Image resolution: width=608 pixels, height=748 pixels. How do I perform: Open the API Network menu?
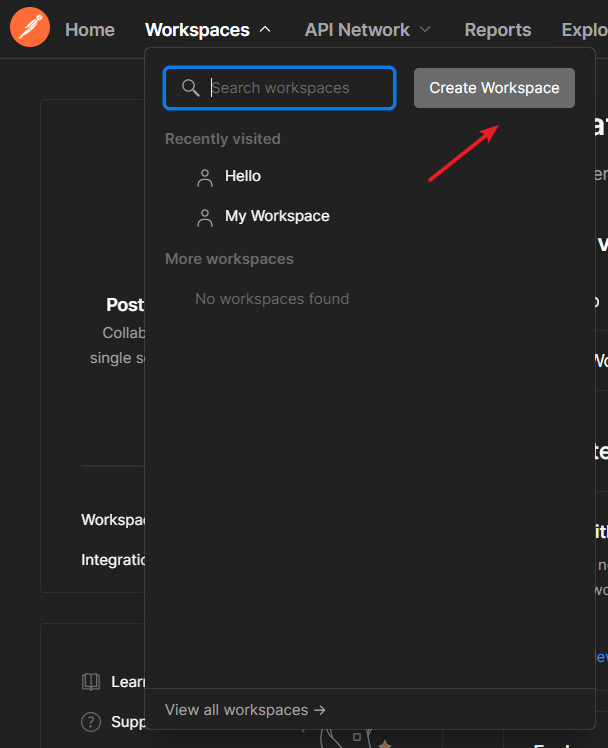coord(357,30)
